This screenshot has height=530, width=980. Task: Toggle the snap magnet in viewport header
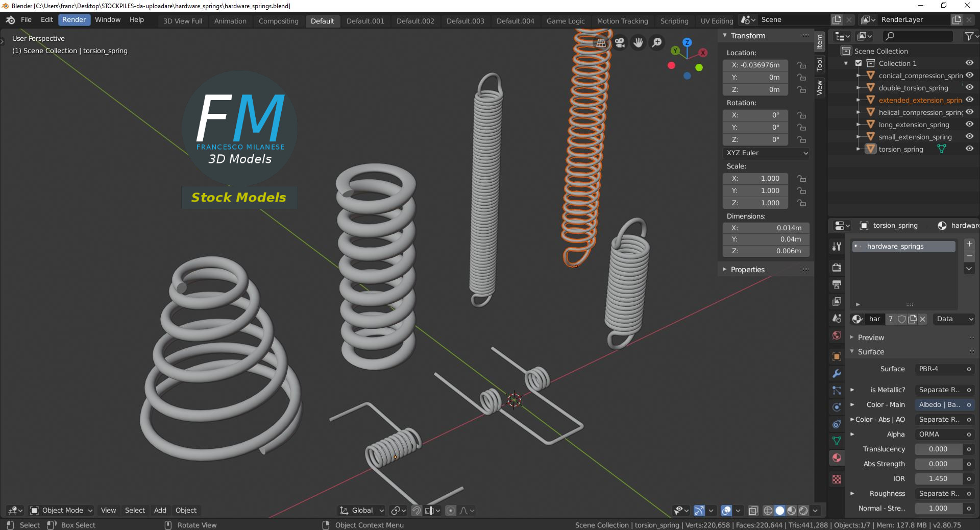[416, 511]
